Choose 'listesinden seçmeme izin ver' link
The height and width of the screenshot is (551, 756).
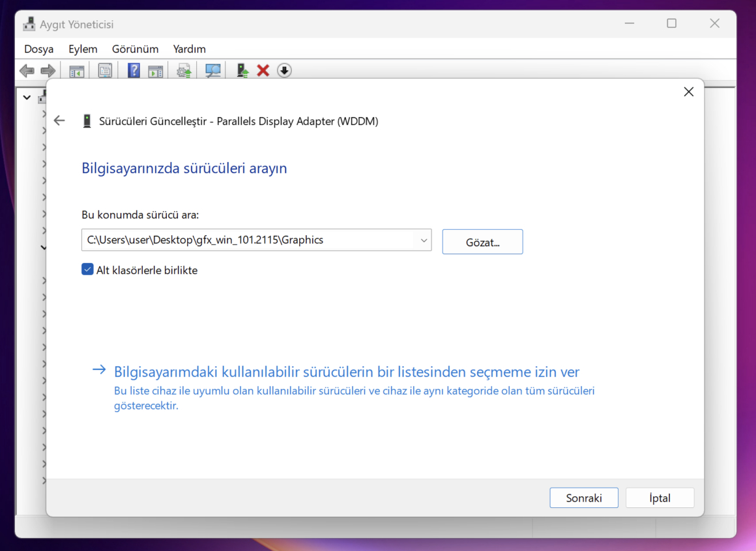346,372
